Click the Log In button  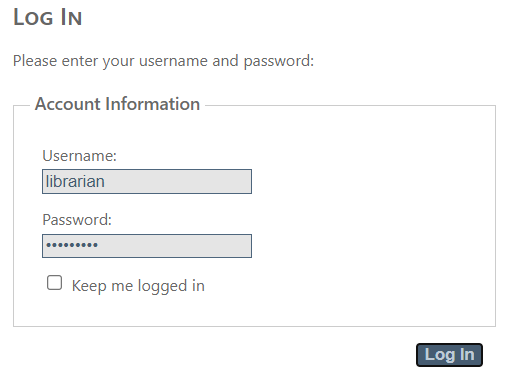(x=449, y=355)
